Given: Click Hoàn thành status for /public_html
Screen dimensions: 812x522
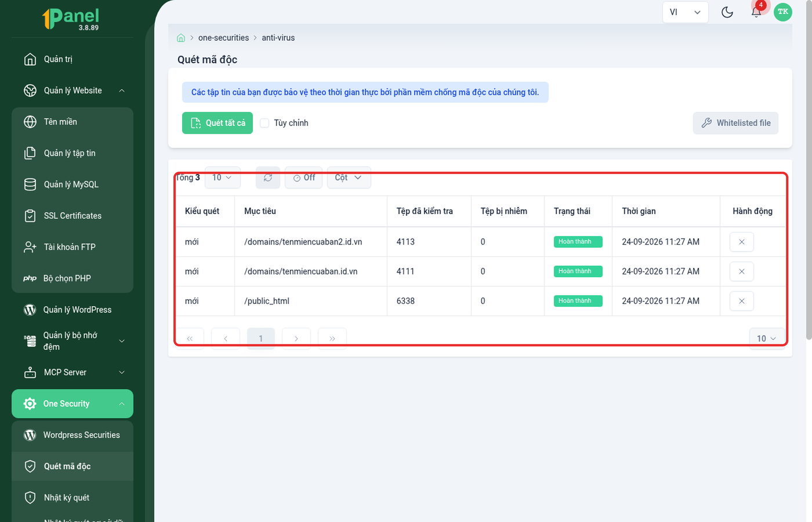Looking at the screenshot, I should [x=578, y=301].
